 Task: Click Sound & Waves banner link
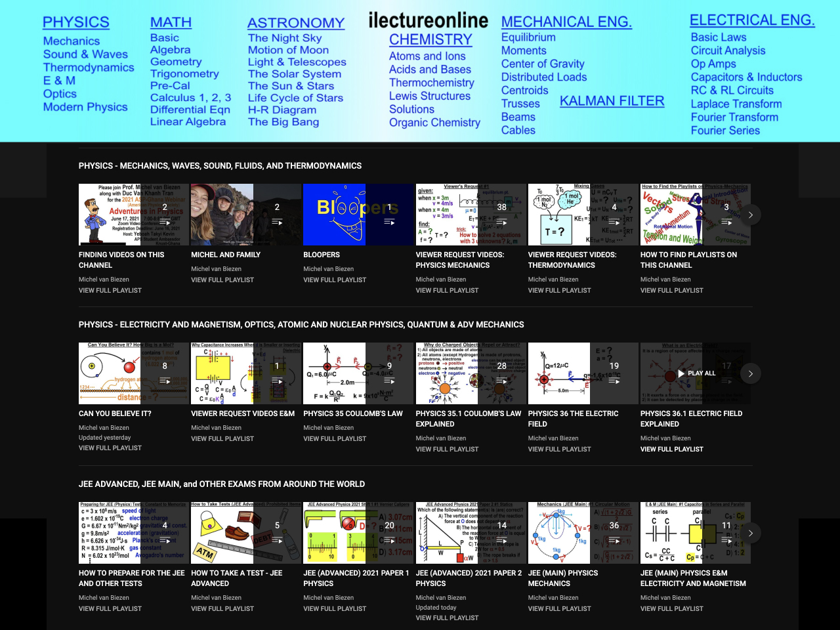coord(85,54)
